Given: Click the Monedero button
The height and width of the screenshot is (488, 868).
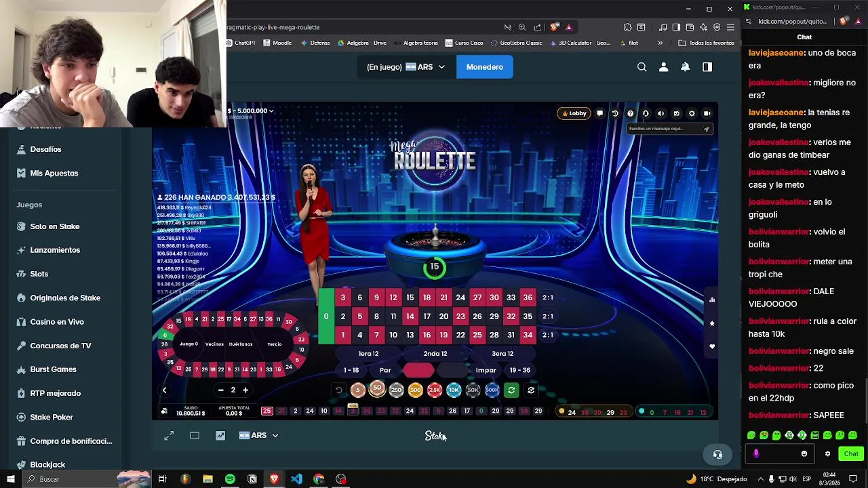Looking at the screenshot, I should pos(484,67).
